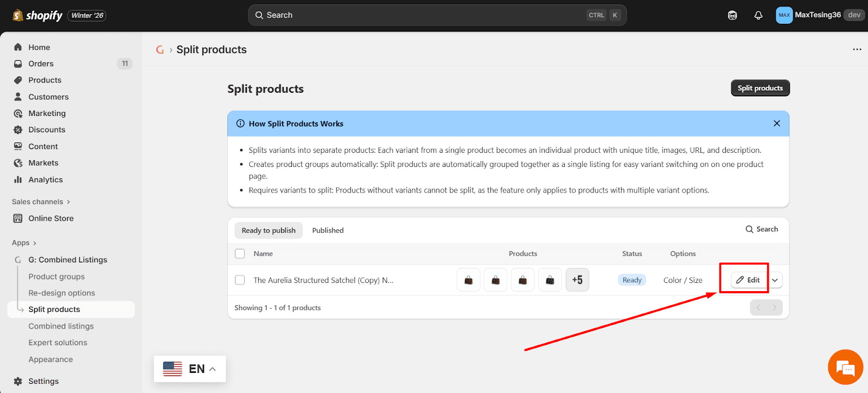Click the fourth satchel product thumbnail
The width and height of the screenshot is (868, 393).
(x=550, y=280)
